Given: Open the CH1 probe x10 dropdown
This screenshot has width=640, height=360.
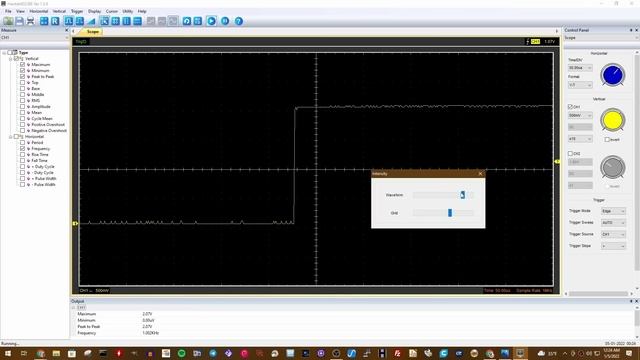Looking at the screenshot, I should 580,139.
